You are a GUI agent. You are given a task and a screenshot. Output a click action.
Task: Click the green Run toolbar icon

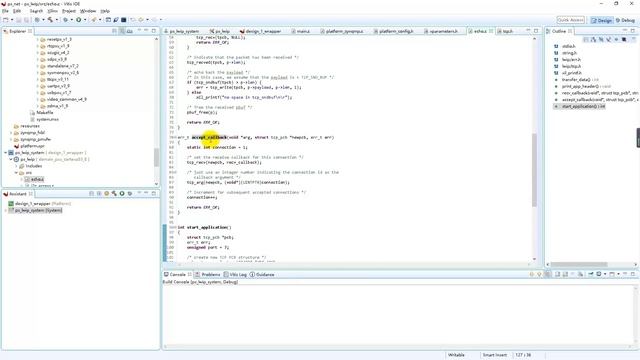(x=78, y=20)
